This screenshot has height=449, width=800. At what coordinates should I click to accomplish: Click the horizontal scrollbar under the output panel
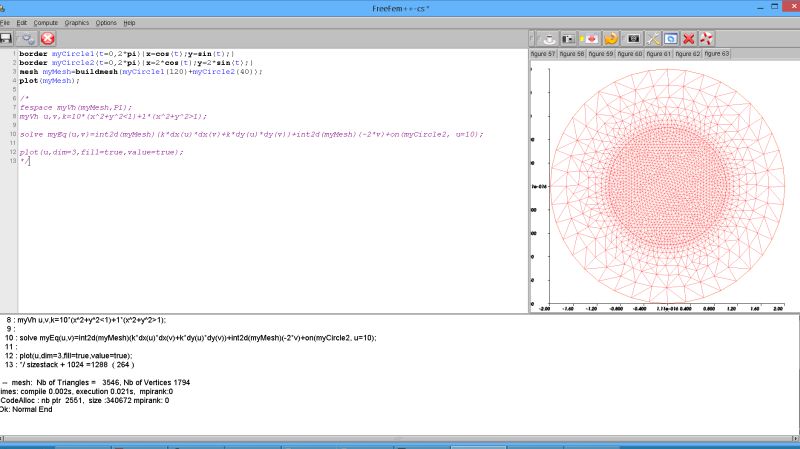(399, 439)
